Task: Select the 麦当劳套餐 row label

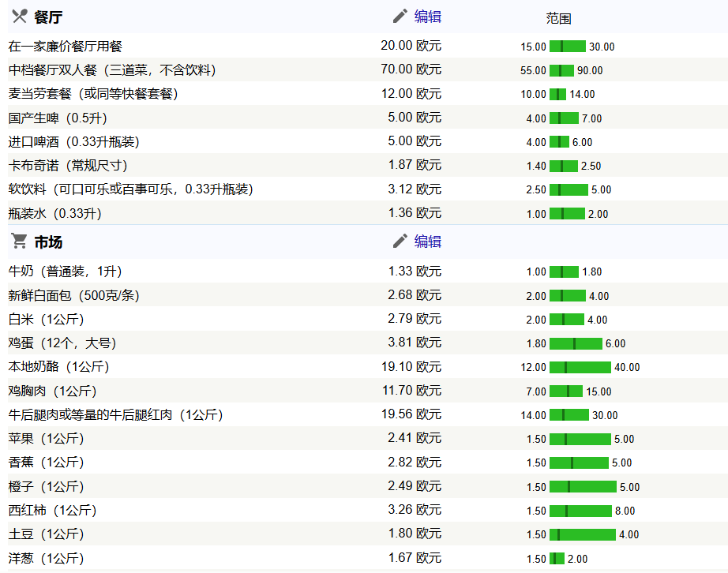Action: (x=93, y=94)
